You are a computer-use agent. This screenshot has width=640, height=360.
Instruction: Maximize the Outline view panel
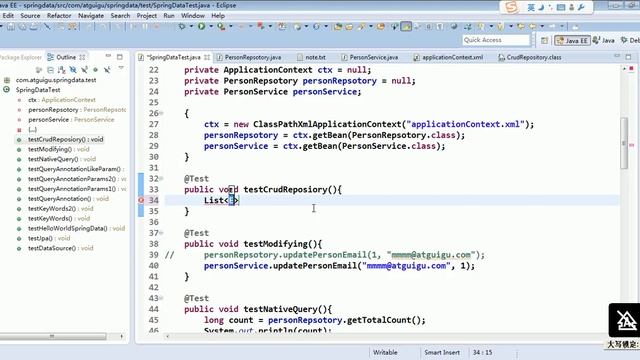120,57
